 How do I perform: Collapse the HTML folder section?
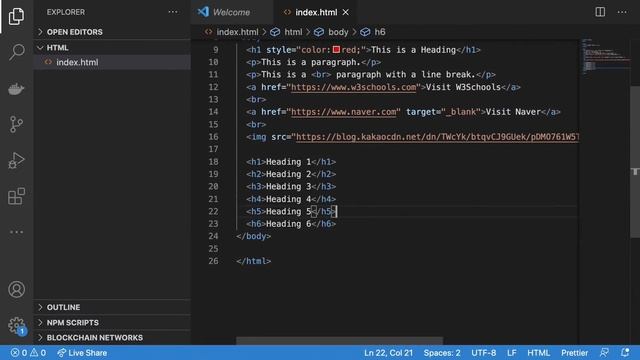coord(112,48)
